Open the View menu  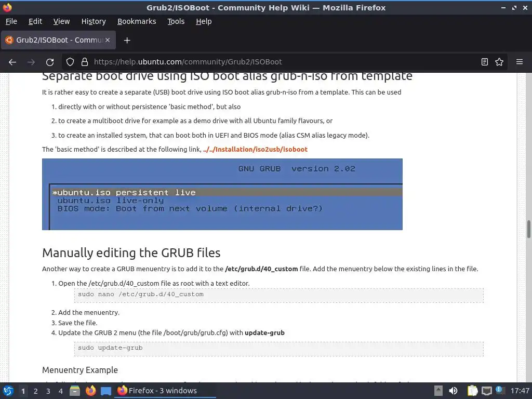(61, 21)
